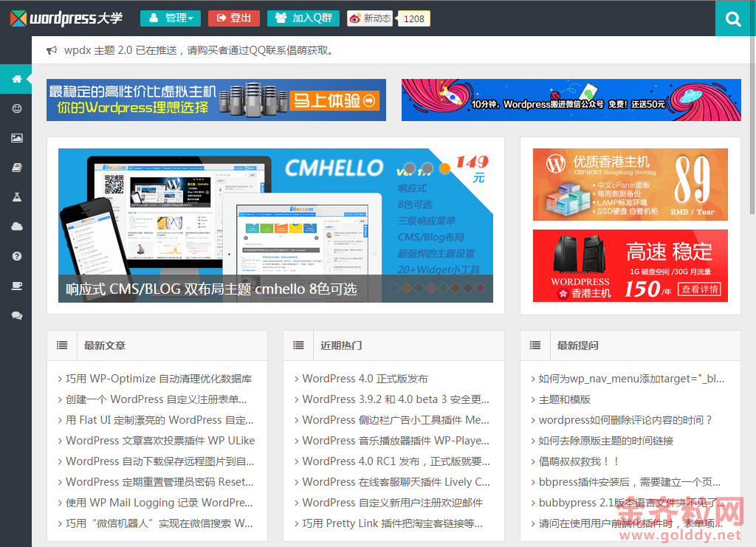Open article 用 Flat UI 定制漂亮的 WordPress
The width and height of the screenshot is (756, 547).
tap(159, 420)
